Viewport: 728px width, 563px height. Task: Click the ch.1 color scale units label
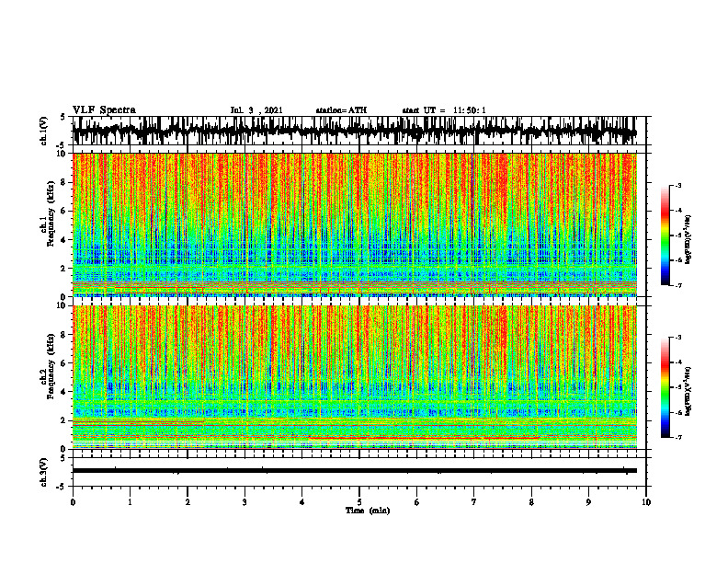[688, 239]
